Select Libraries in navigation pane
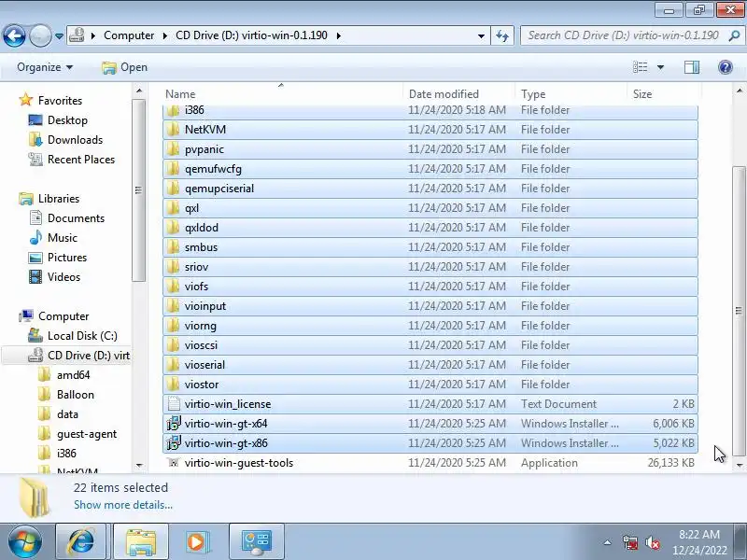This screenshot has height=560, width=747. (x=59, y=199)
